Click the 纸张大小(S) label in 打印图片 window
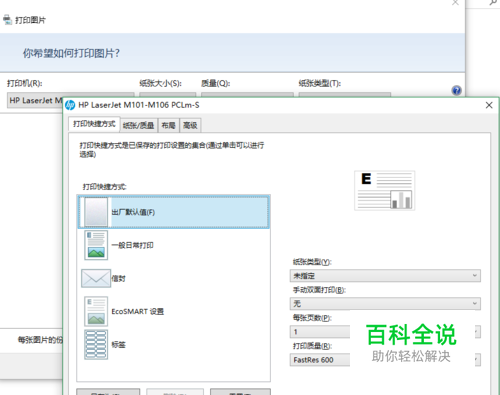This screenshot has height=395, width=500. click(160, 83)
